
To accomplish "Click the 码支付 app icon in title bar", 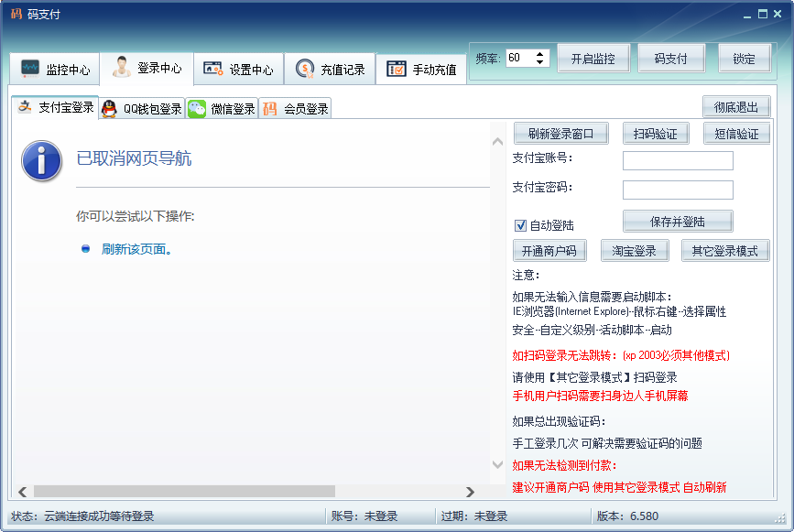I will coord(16,14).
